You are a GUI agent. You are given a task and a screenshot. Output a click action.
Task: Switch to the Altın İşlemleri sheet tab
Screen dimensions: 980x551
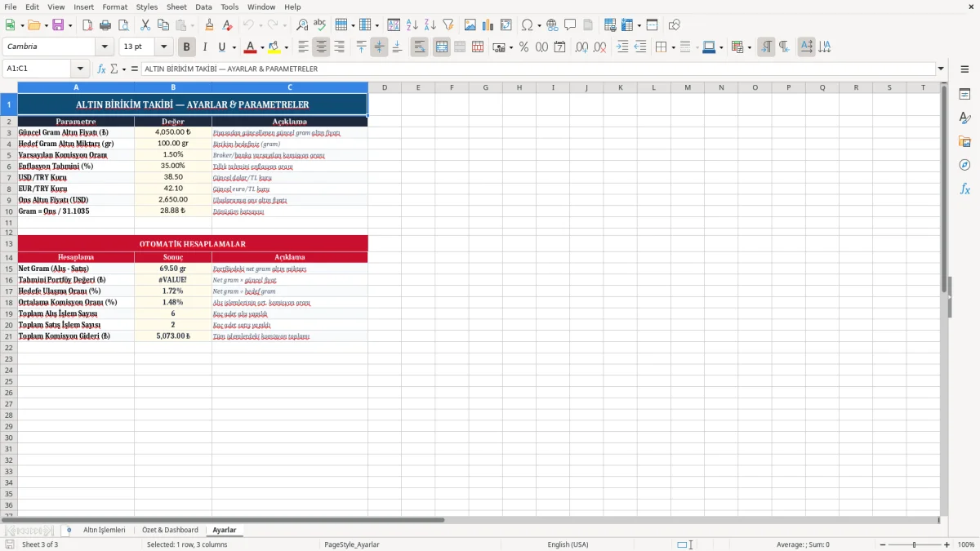point(105,530)
